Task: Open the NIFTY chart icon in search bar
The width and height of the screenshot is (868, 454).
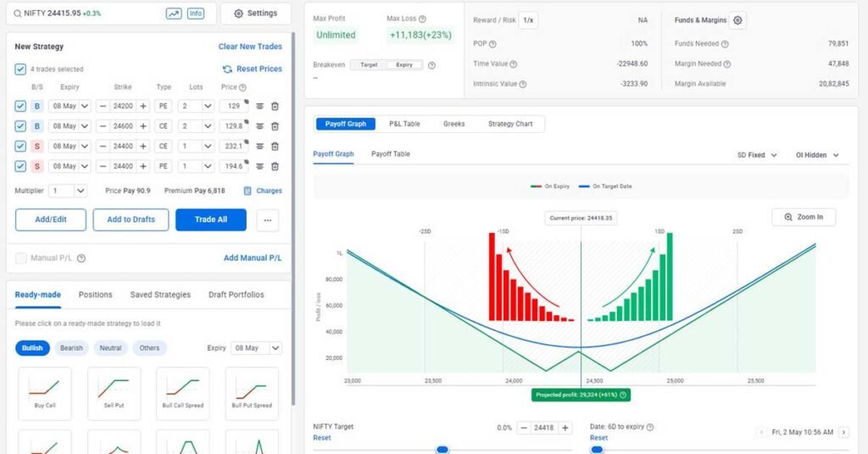Action: (174, 14)
